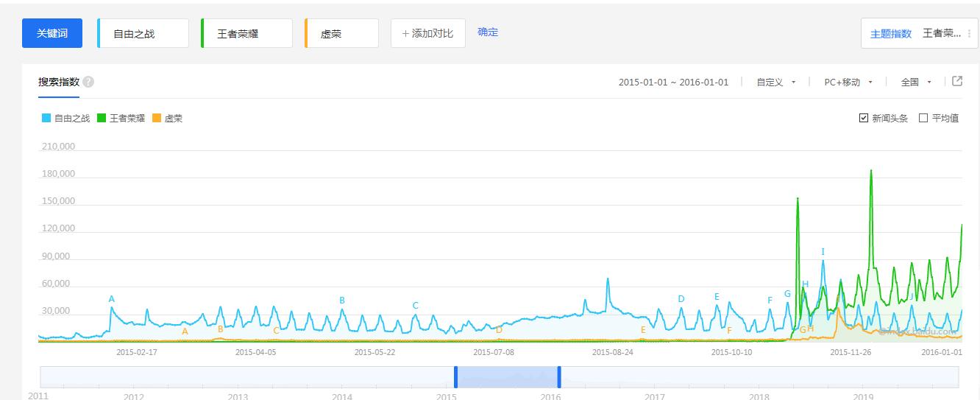Click the blue 关键词 button
This screenshot has width=980, height=400.
[x=52, y=34]
